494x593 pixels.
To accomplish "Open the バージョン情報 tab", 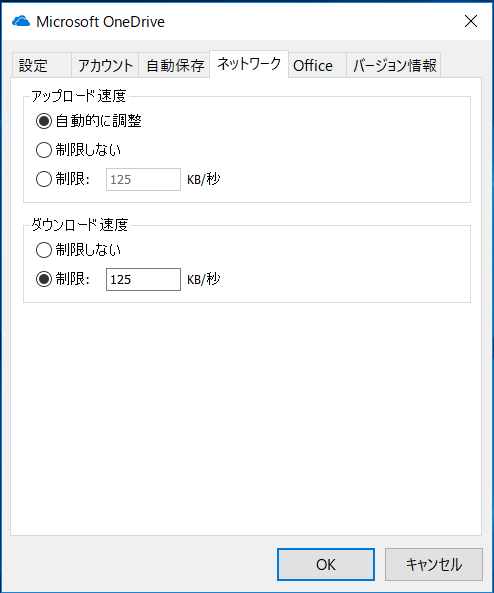I will [x=394, y=65].
